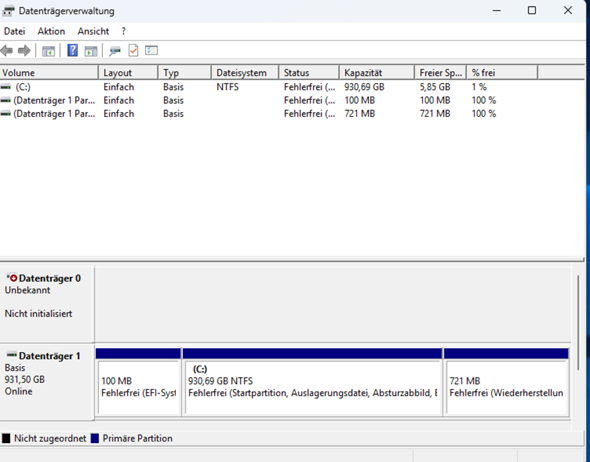The width and height of the screenshot is (590, 462).
Task: Sort by the % frei column header
Action: (x=502, y=73)
